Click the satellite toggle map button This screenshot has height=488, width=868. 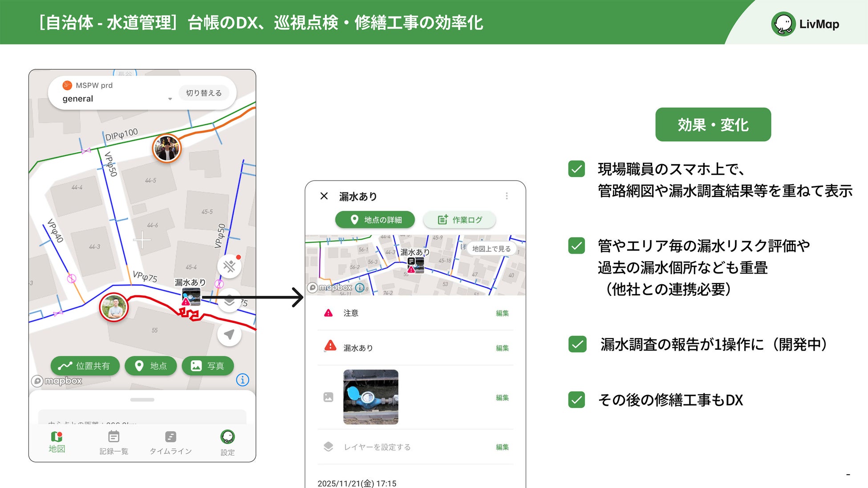(x=229, y=266)
